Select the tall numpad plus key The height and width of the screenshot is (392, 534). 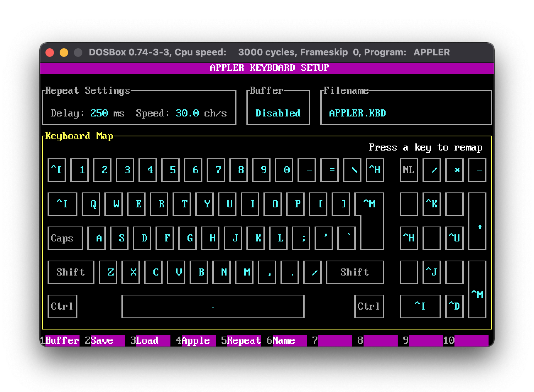(477, 221)
